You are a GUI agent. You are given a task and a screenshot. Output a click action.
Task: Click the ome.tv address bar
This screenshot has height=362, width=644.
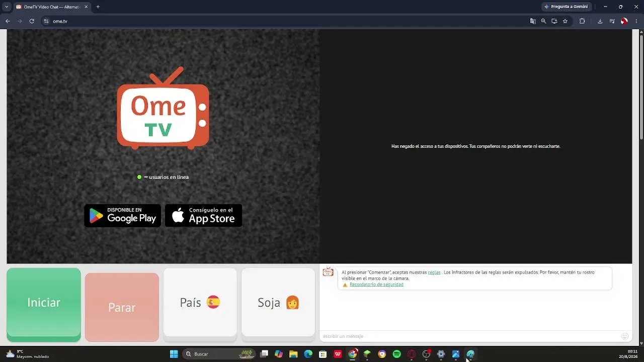pos(284,21)
